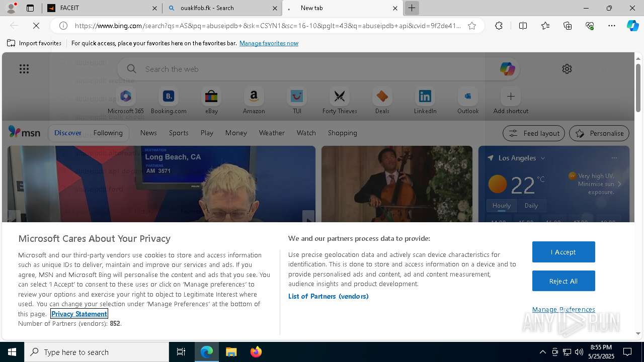Open Manage favorites now link
The image size is (644, 362).
[x=269, y=43]
